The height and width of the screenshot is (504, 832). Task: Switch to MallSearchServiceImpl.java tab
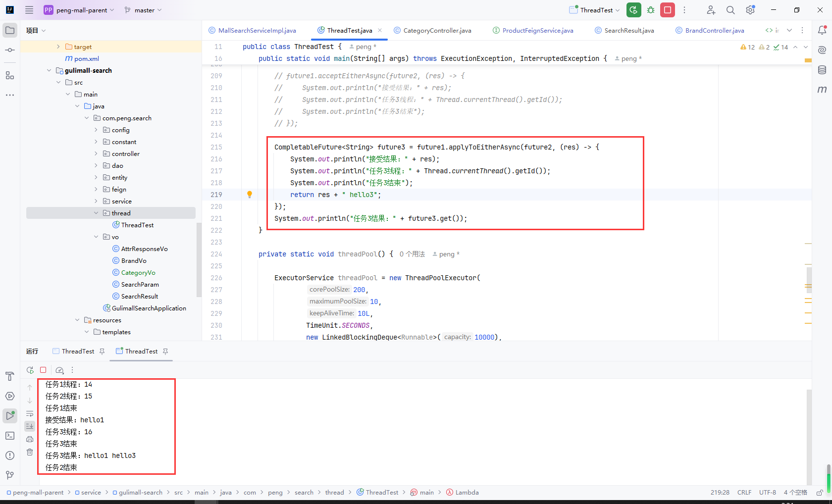point(252,30)
